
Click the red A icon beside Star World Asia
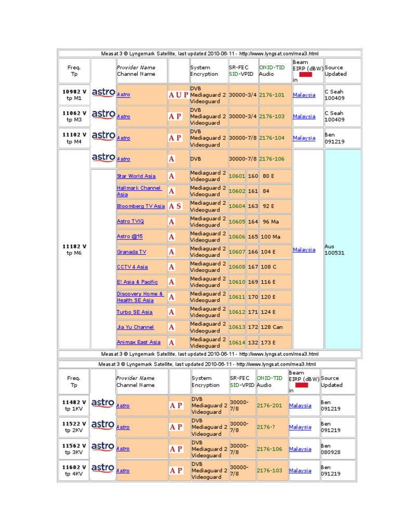click(171, 176)
